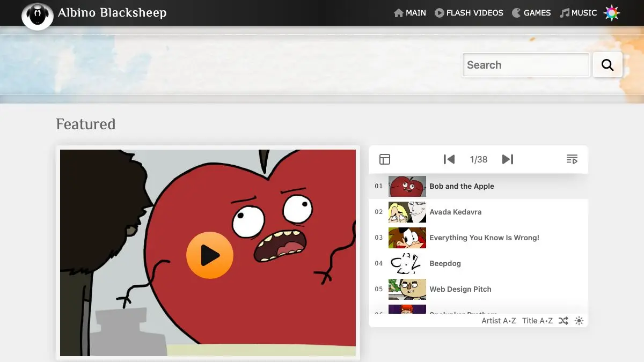Click Bob and the Apple thumbnail

coord(407,186)
